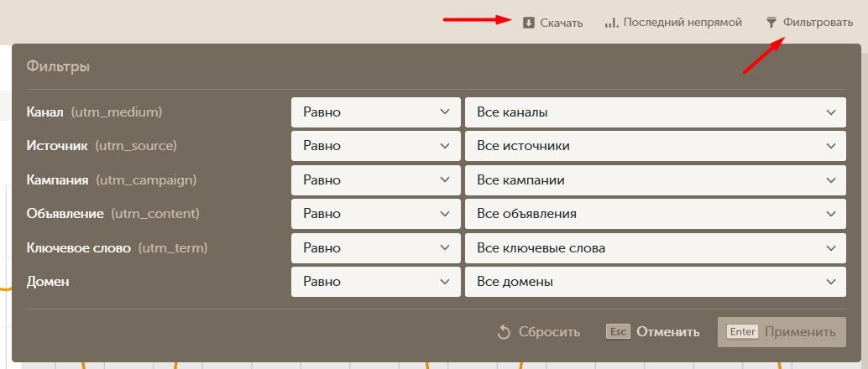Cancel the dialog via Отменить
The image size is (868, 369).
tap(667, 332)
